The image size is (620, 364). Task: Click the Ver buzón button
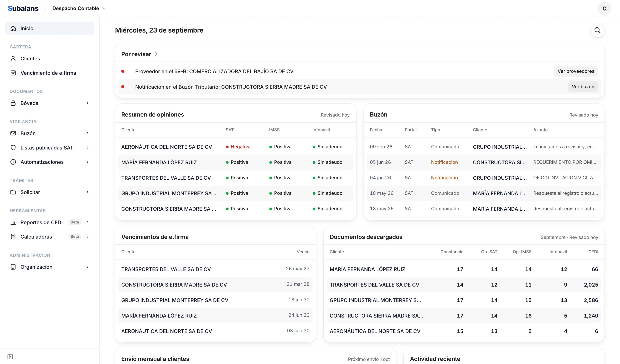click(x=583, y=87)
